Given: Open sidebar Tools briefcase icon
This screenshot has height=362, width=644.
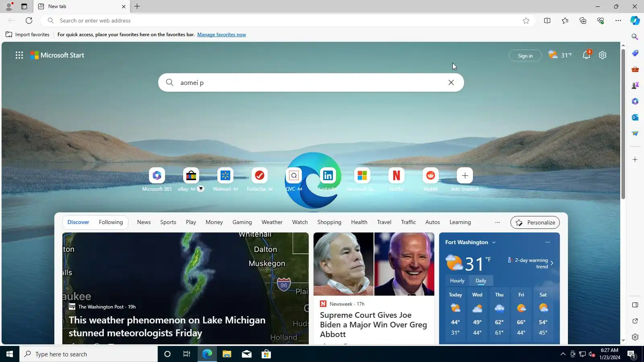Looking at the screenshot, I should point(635,69).
